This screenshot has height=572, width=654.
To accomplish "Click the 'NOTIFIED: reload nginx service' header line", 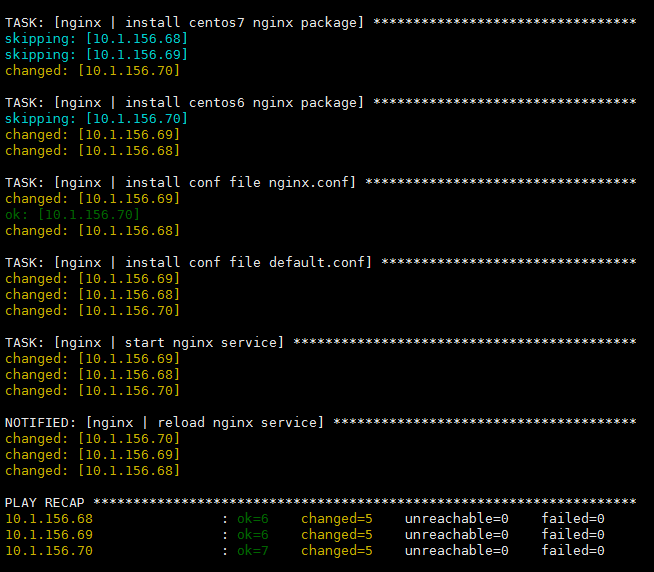I will coord(164,423).
